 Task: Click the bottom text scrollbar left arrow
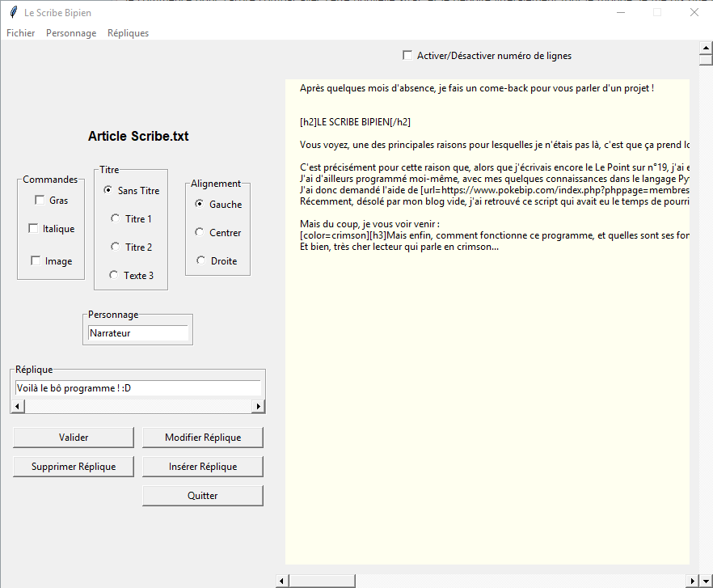click(x=282, y=581)
